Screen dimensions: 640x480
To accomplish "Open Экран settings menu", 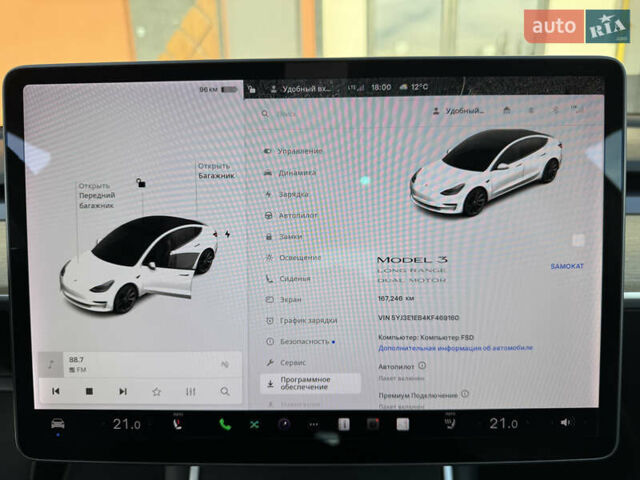I will tap(284, 300).
